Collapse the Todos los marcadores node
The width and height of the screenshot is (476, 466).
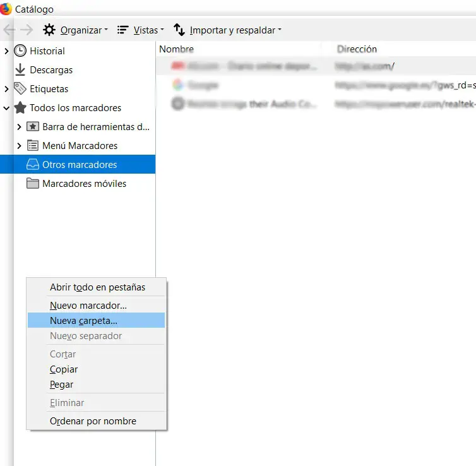(x=6, y=108)
